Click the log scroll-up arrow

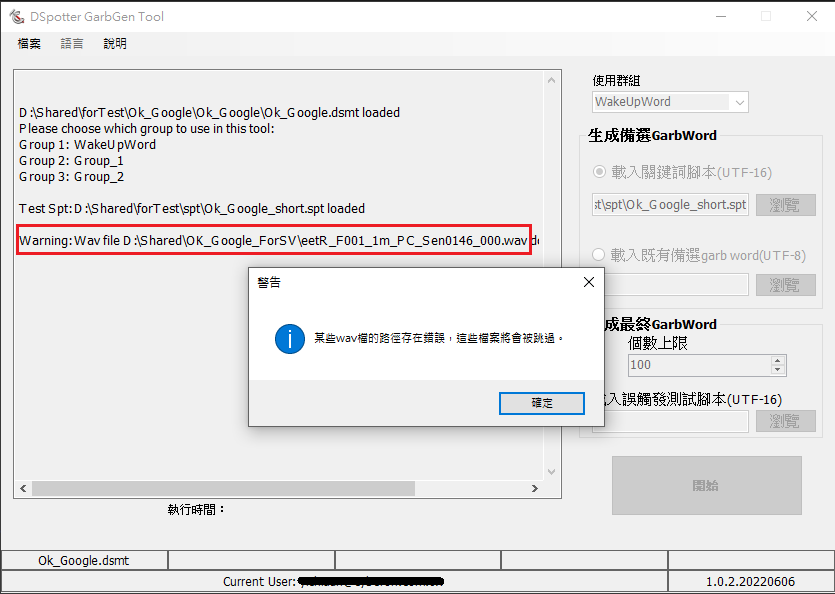coord(551,80)
